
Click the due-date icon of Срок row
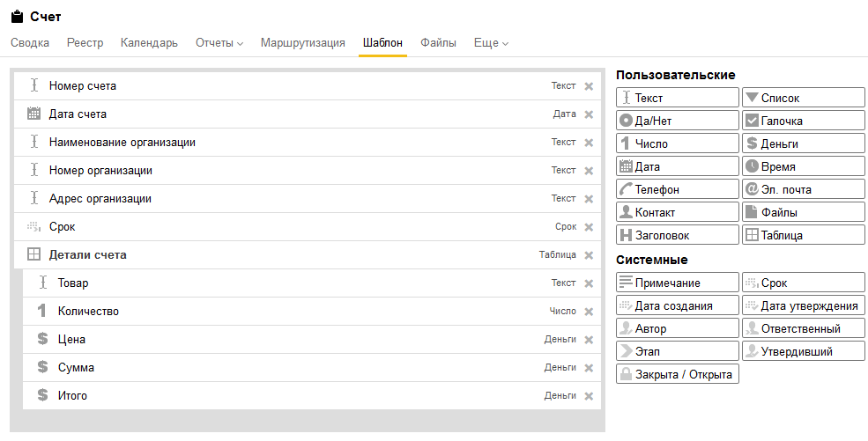coord(33,226)
